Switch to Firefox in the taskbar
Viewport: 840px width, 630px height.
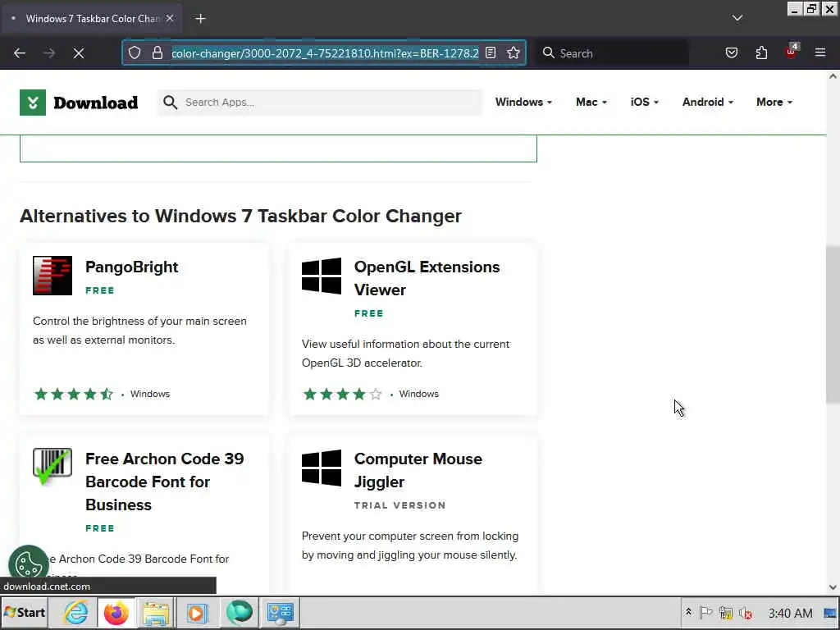click(116, 612)
